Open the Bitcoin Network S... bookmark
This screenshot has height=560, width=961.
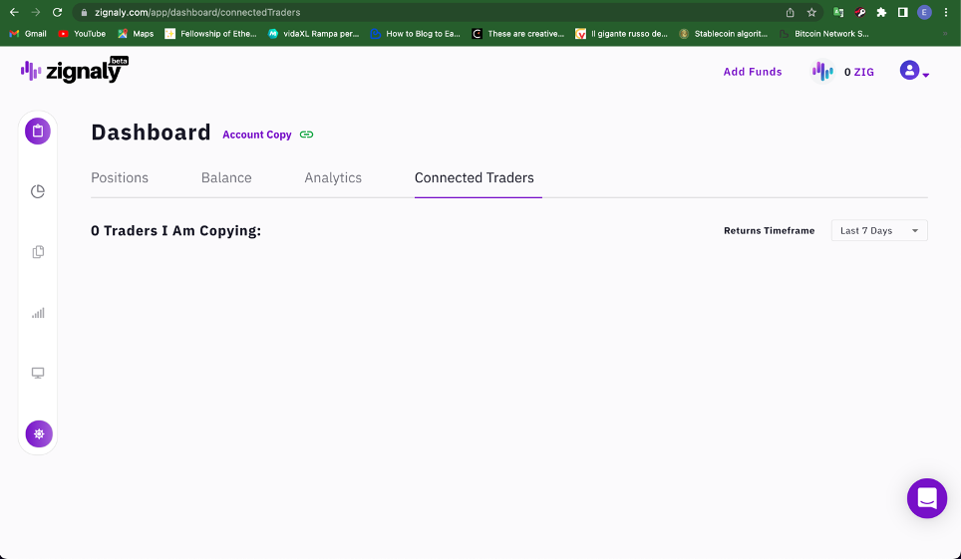823,34
